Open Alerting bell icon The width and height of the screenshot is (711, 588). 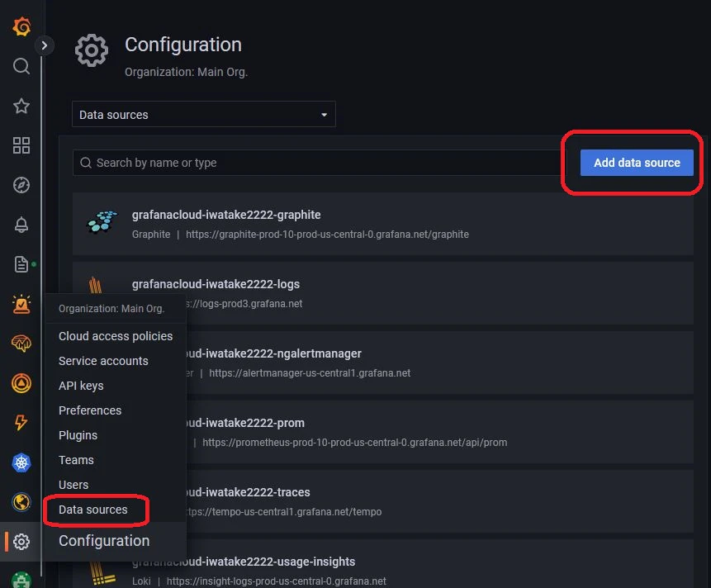coord(21,225)
